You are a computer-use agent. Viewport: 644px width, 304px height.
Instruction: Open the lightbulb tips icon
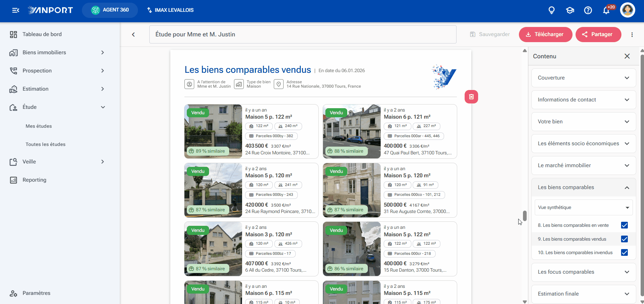[x=552, y=10]
